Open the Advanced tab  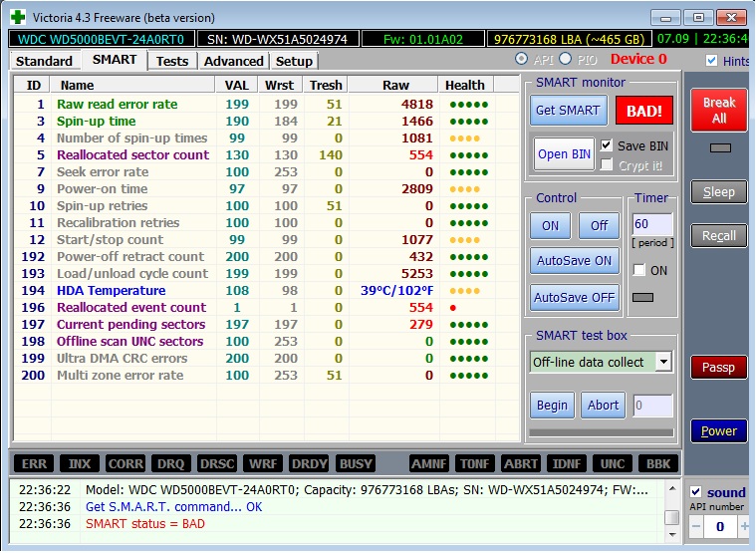[233, 61]
